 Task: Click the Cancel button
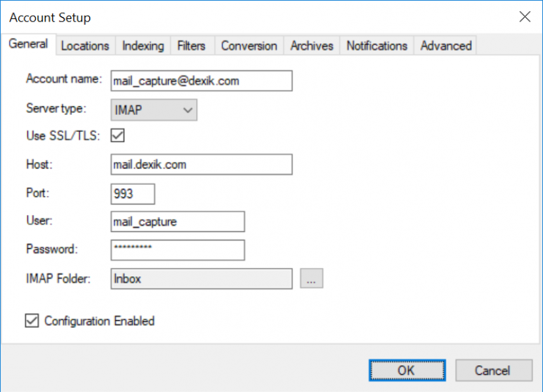coord(493,370)
